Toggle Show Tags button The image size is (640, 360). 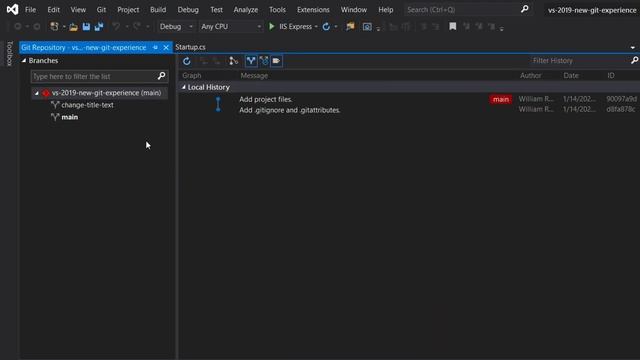coord(276,61)
